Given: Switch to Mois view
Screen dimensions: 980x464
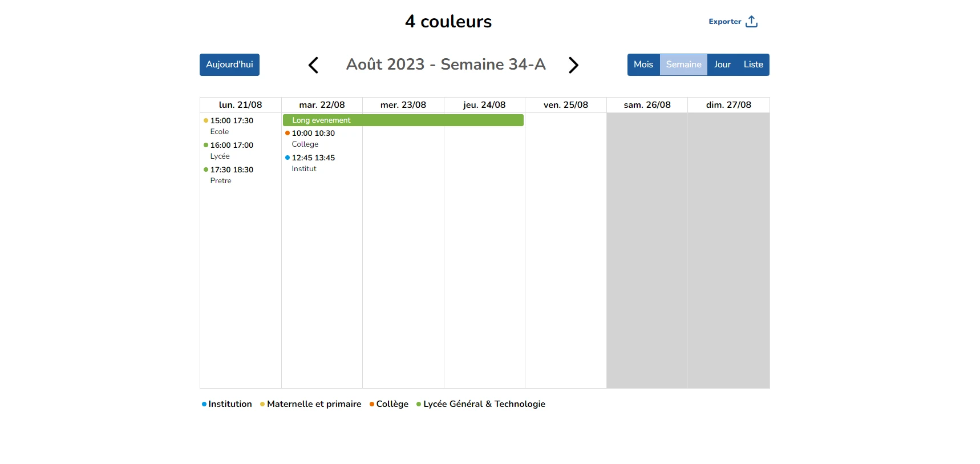Looking at the screenshot, I should click(643, 64).
